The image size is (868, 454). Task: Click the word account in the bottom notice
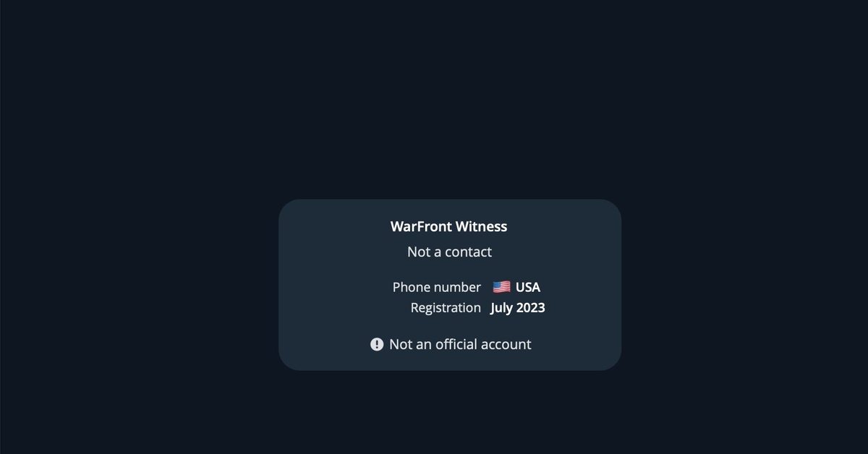point(507,344)
